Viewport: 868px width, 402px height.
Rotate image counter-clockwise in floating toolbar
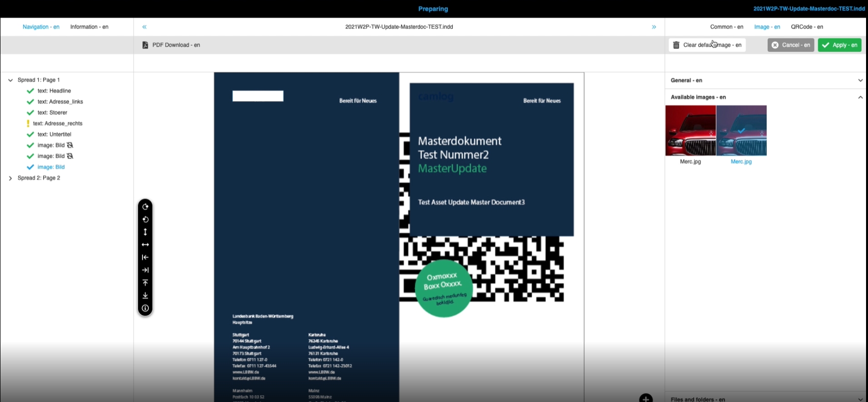pos(145,219)
